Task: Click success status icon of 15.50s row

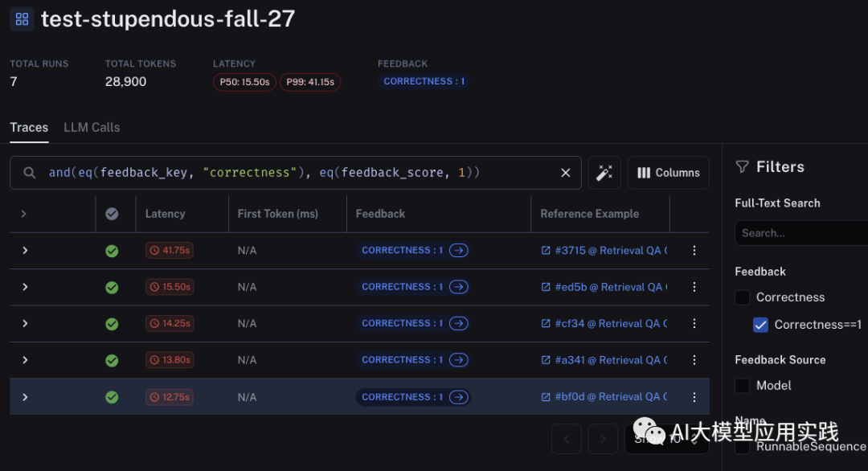Action: pos(112,287)
